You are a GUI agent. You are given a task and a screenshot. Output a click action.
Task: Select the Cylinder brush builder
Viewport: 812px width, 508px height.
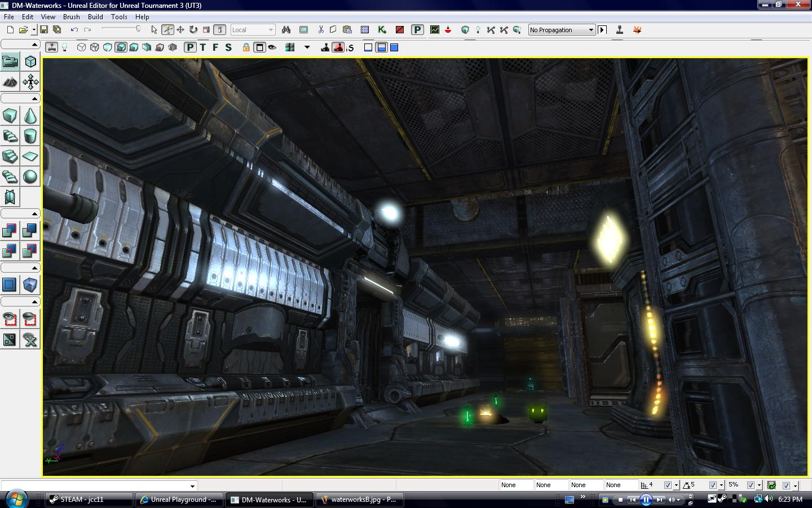point(30,136)
